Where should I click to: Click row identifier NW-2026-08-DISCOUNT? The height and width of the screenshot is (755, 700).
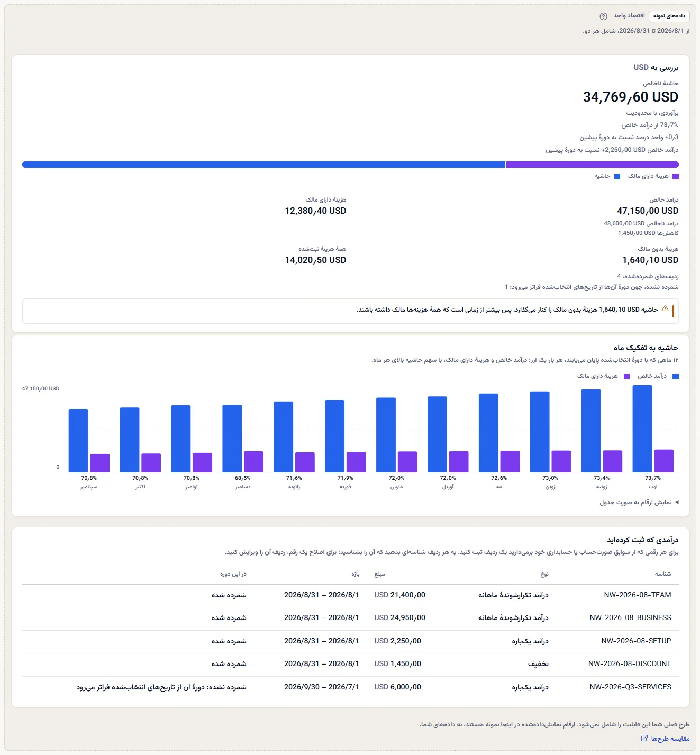point(630,664)
